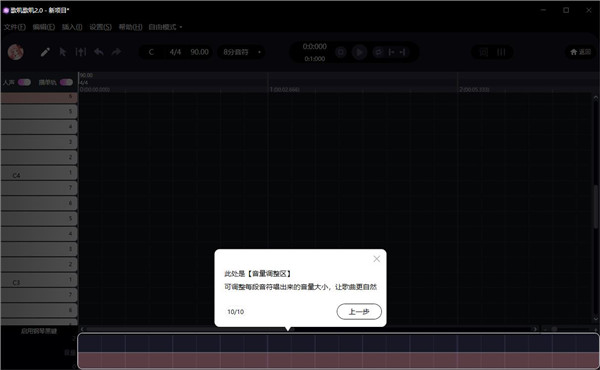600x370 pixels.
Task: Click the 上一步 button
Action: point(359,311)
